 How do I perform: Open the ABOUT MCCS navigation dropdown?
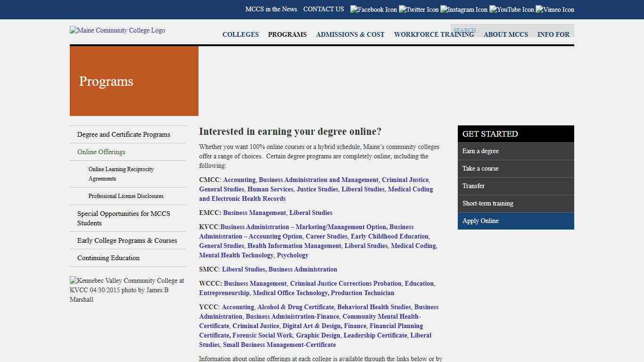pos(505,34)
